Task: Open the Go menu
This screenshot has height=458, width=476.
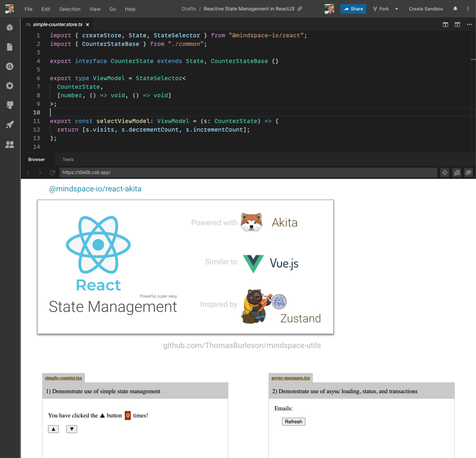Action: point(113,9)
